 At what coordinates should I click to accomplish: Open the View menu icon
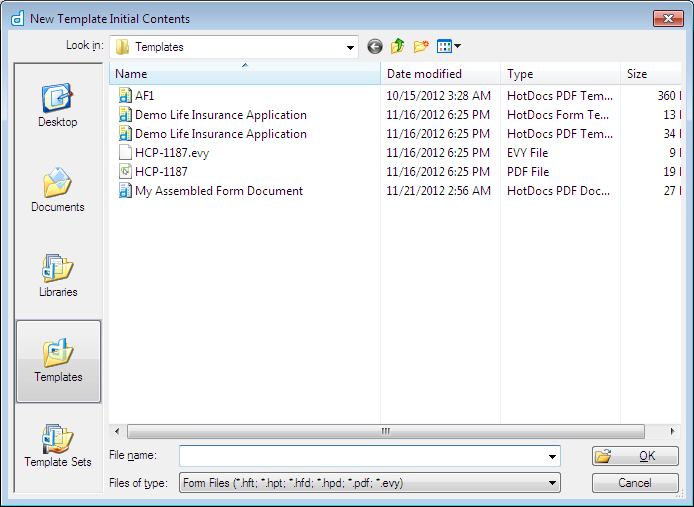coord(444,46)
